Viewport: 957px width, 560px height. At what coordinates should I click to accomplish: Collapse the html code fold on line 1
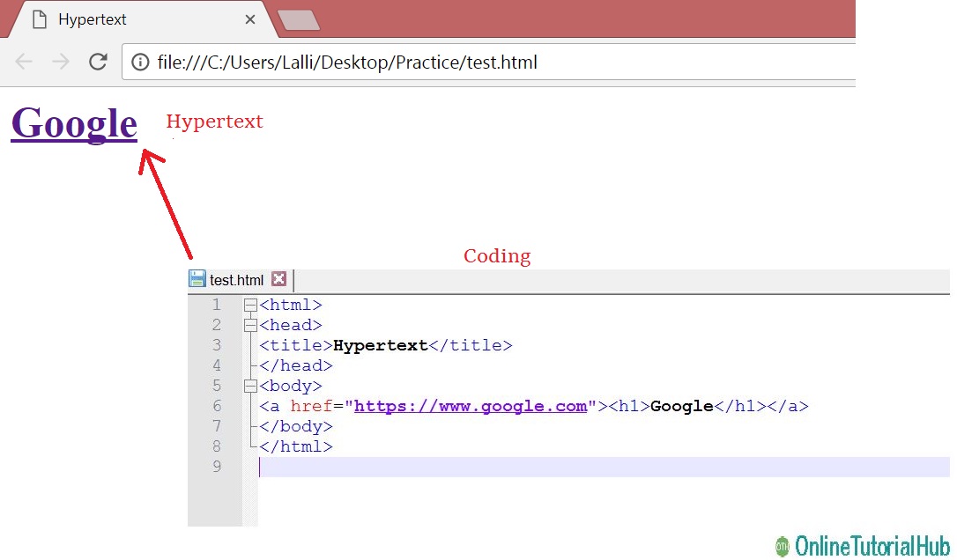tap(250, 304)
